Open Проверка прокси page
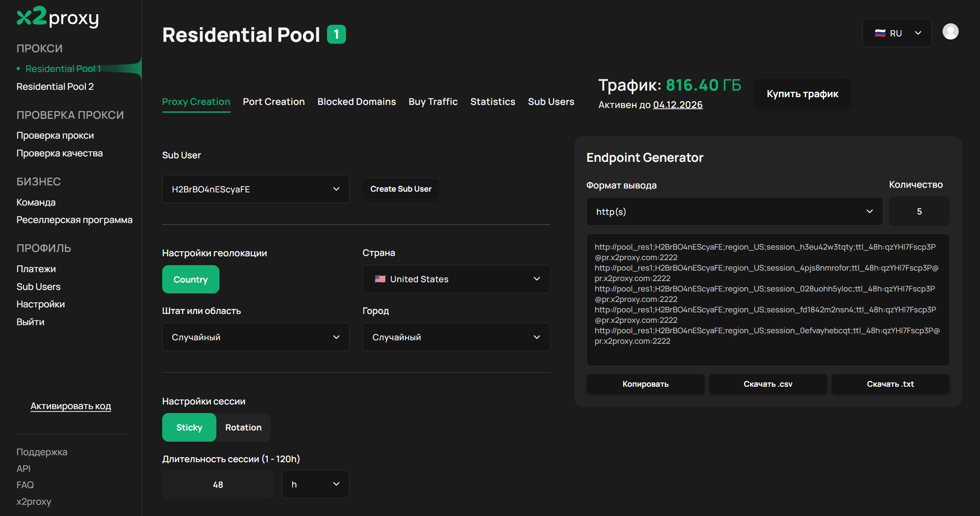 tap(55, 135)
